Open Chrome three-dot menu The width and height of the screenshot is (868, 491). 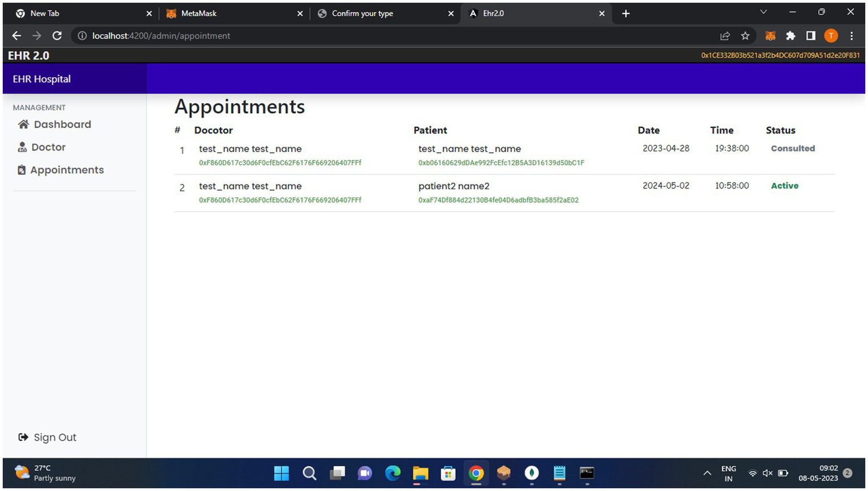click(851, 36)
